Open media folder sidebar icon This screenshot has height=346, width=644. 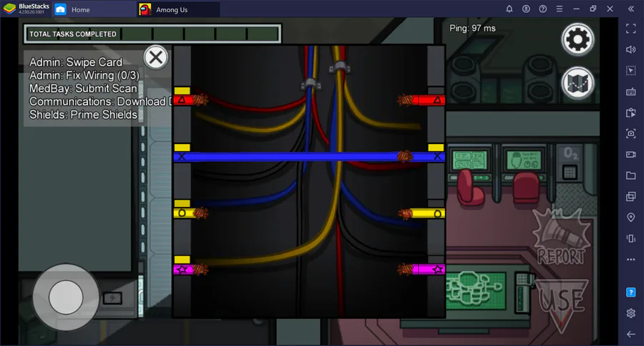[x=631, y=176]
